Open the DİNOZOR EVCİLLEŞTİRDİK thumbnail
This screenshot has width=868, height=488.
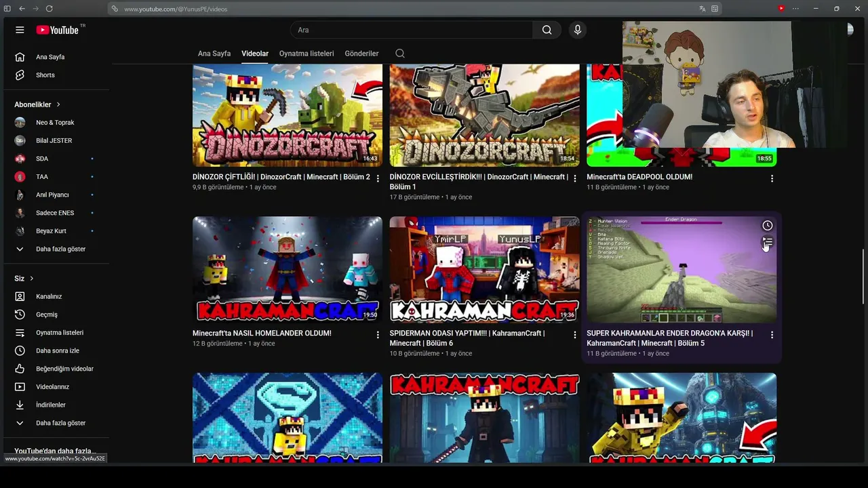[x=485, y=115]
